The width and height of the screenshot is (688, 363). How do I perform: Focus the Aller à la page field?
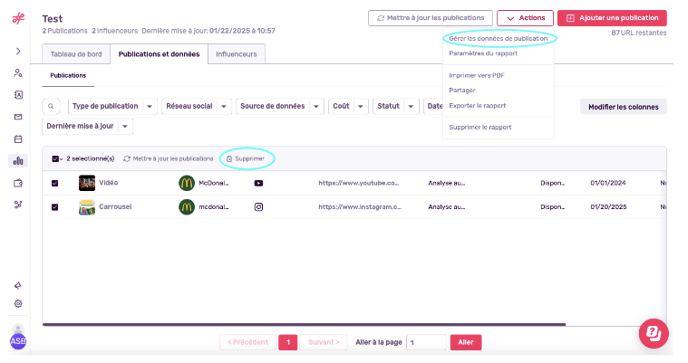pyautogui.click(x=426, y=342)
